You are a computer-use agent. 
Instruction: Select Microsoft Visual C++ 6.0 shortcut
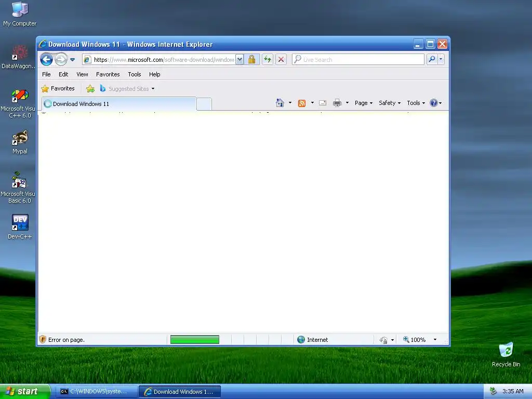point(19,103)
